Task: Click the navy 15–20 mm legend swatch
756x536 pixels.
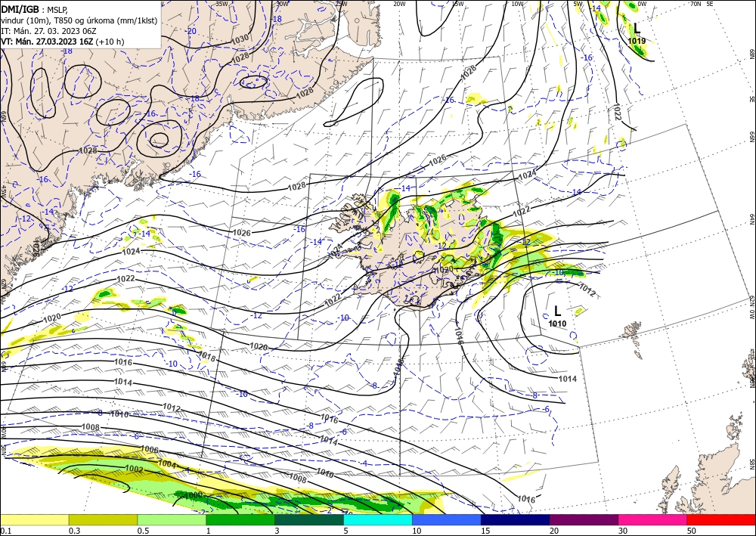Action: pos(516,519)
